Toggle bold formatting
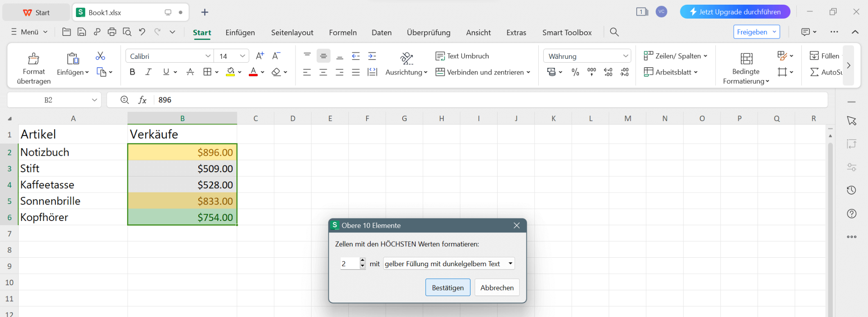The width and height of the screenshot is (868, 317). 132,72
